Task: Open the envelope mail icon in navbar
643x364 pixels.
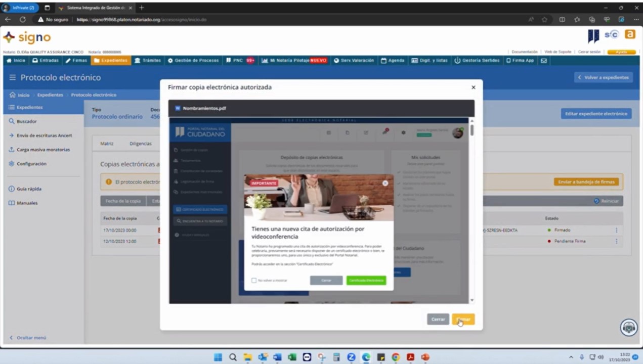Action: coord(544,61)
